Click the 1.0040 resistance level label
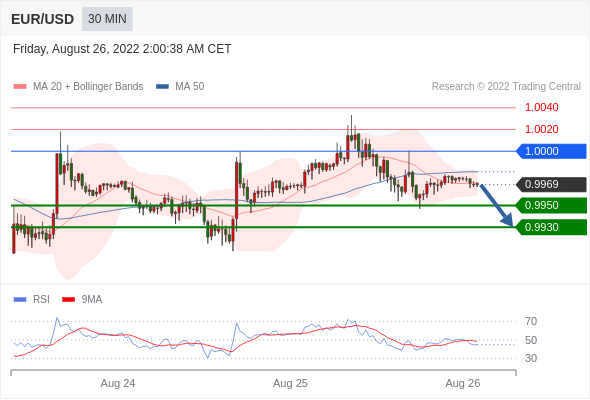The image size is (590, 400). click(541, 107)
